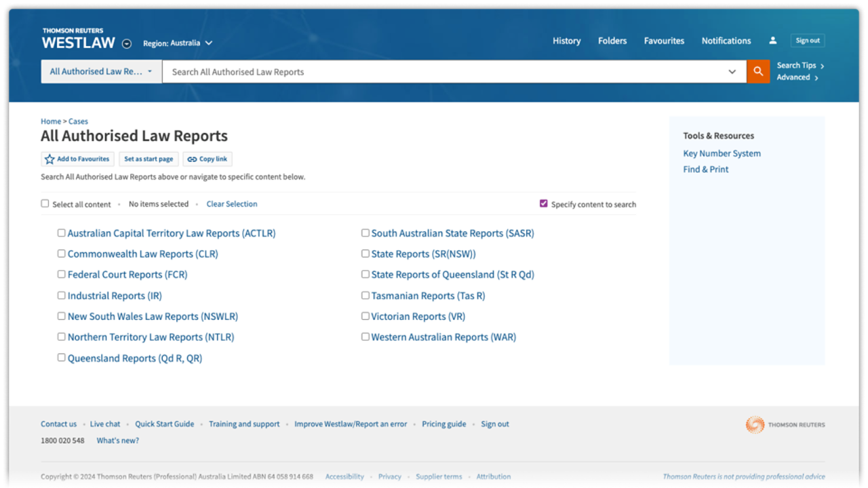Open the All Authorised Law Reports dropdown

[102, 71]
